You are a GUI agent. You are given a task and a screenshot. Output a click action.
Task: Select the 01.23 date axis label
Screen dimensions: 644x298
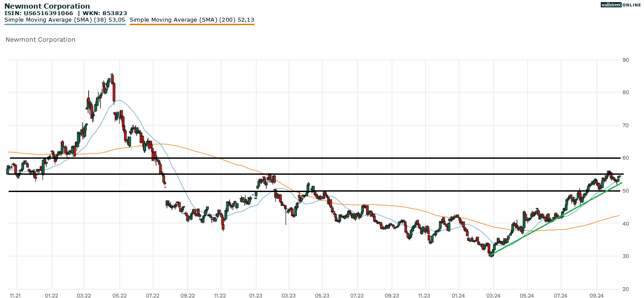click(256, 295)
